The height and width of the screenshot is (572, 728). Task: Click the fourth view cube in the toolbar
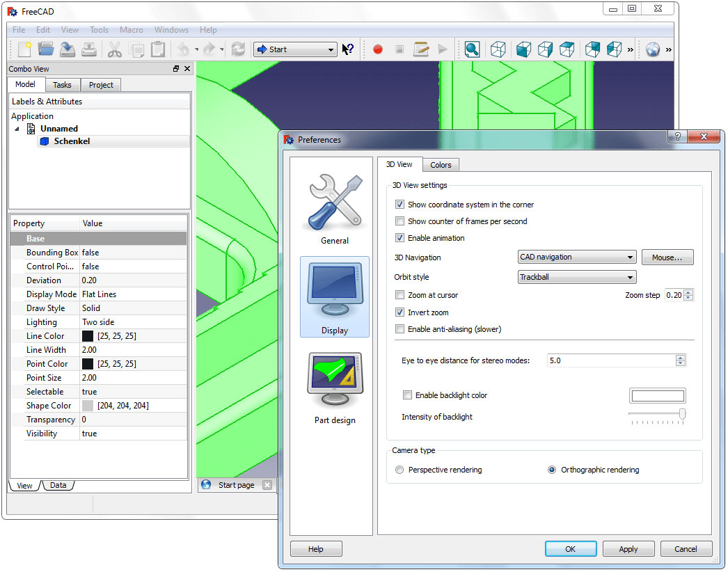pyautogui.click(x=567, y=49)
